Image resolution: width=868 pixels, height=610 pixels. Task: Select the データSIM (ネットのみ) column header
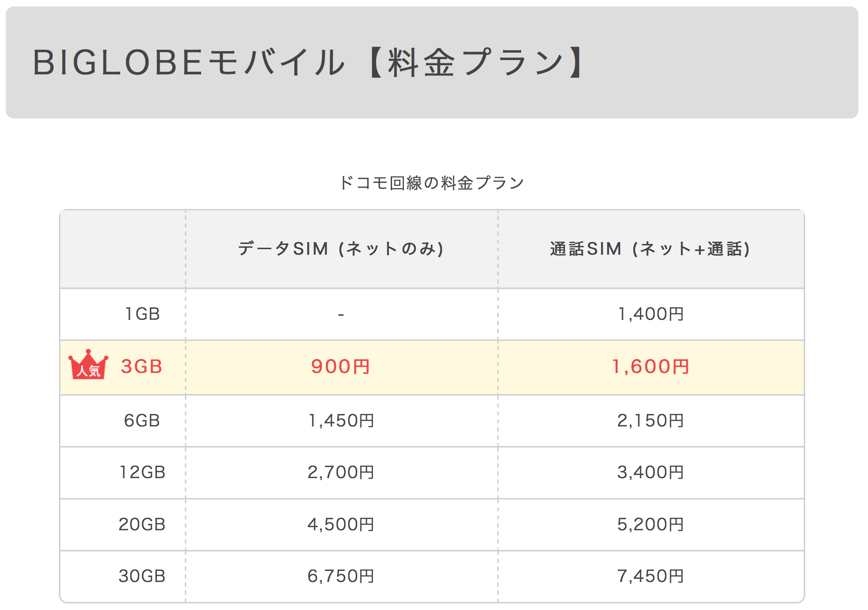tap(341, 249)
